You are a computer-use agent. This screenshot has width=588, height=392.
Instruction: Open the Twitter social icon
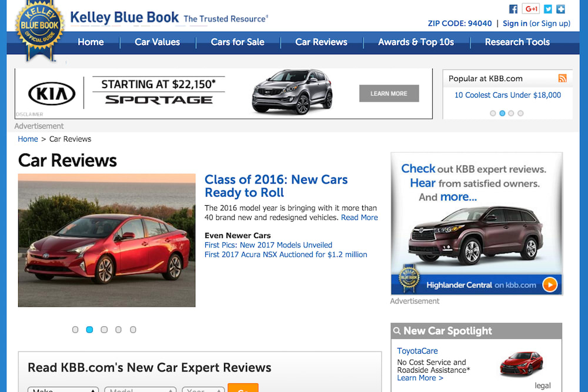pyautogui.click(x=548, y=9)
